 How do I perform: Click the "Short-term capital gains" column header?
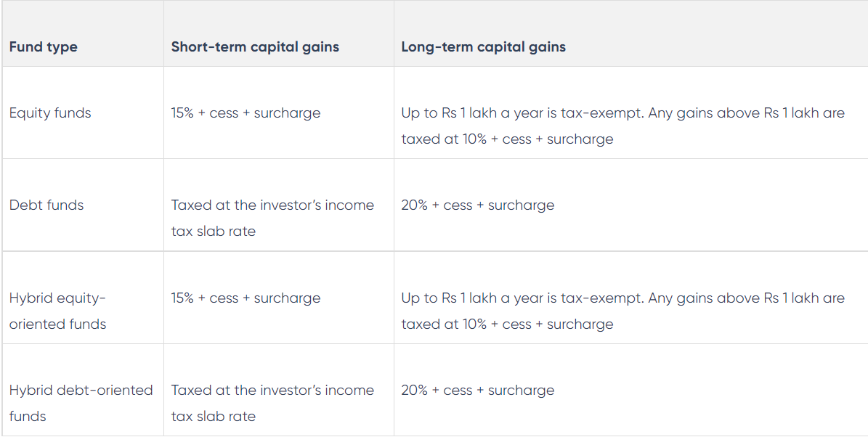click(255, 47)
